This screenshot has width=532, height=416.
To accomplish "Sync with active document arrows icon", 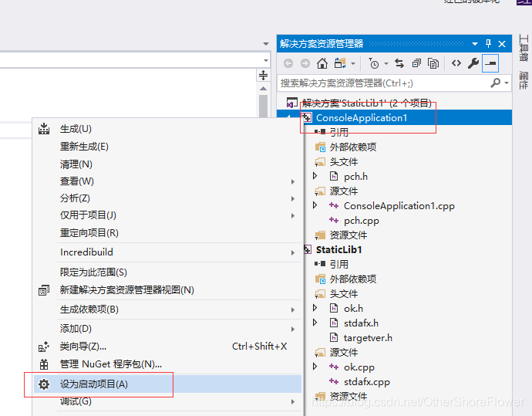I will point(399,63).
